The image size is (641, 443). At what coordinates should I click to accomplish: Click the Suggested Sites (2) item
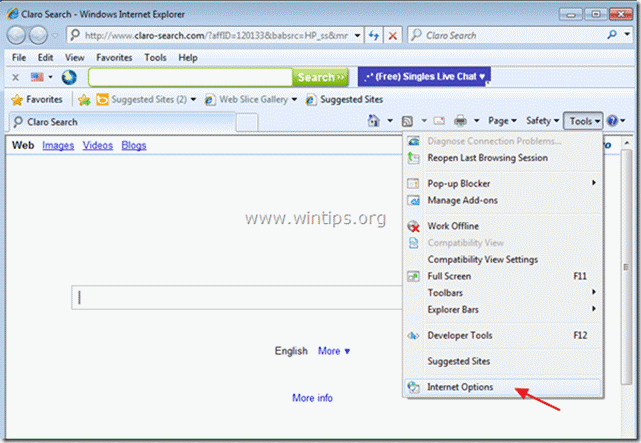pyautogui.click(x=141, y=99)
